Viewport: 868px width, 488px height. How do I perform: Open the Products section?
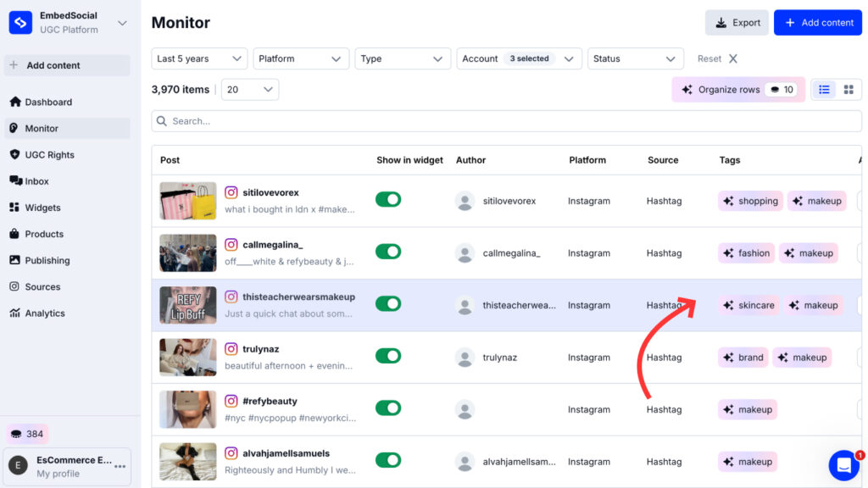[67, 234]
